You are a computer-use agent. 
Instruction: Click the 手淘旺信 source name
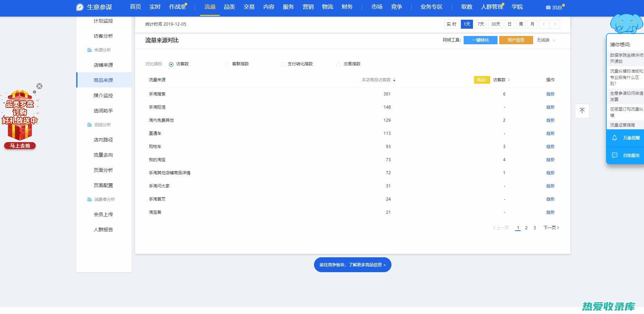[157, 107]
